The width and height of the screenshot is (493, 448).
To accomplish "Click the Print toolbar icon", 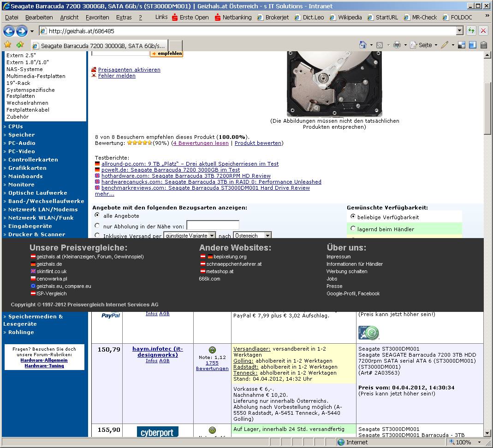I will (x=397, y=45).
